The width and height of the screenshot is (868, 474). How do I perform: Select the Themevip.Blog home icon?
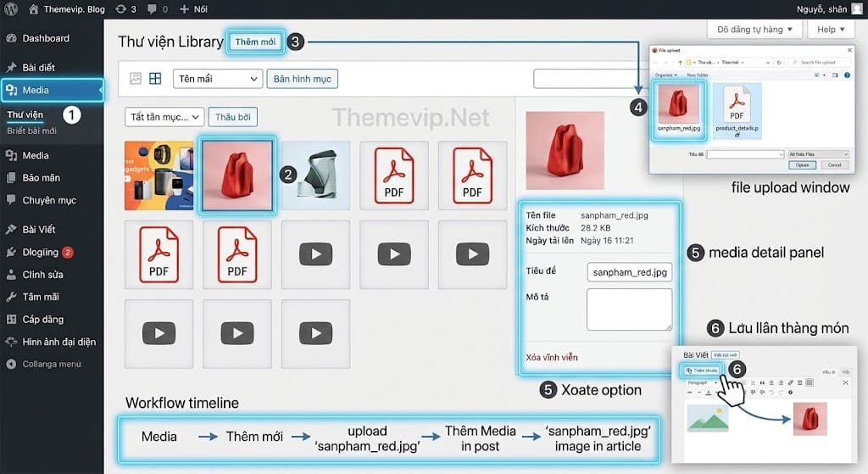coord(33,9)
